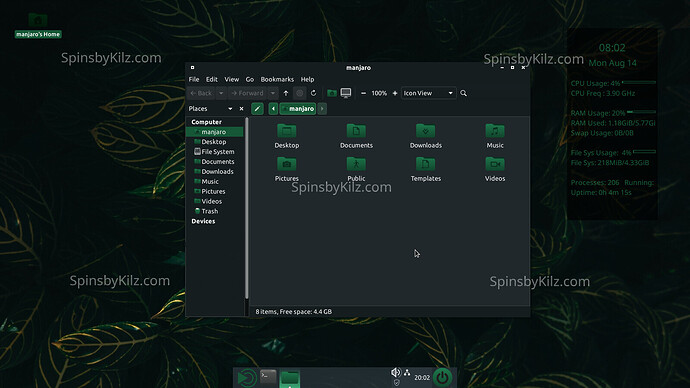
Task: Click the right arrow on the path bar
Action: pyautogui.click(x=322, y=109)
